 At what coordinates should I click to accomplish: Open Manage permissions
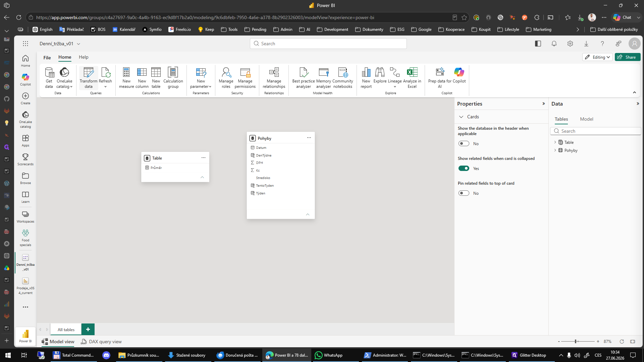(x=245, y=77)
